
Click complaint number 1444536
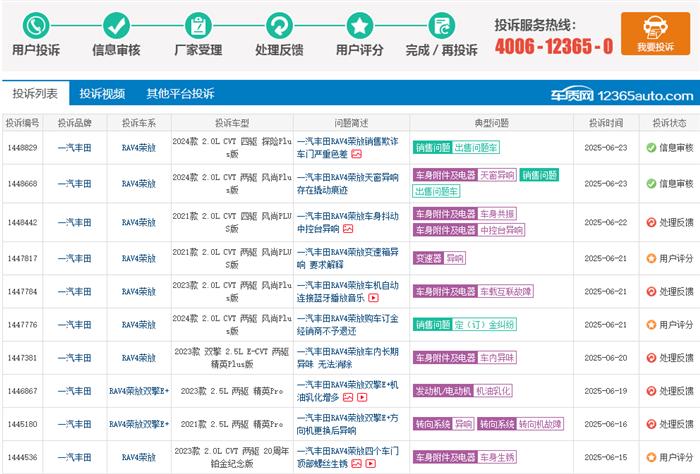point(22,457)
